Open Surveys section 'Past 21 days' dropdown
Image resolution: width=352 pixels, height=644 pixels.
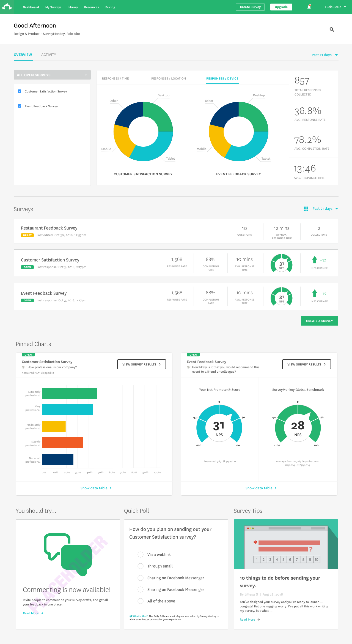point(325,209)
